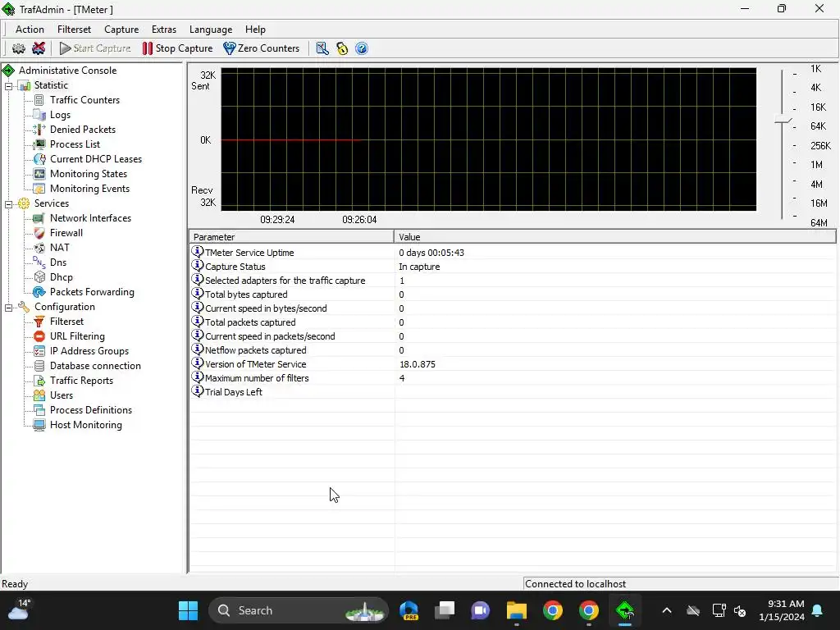
Task: Click the Zero Counters button
Action: (x=262, y=48)
